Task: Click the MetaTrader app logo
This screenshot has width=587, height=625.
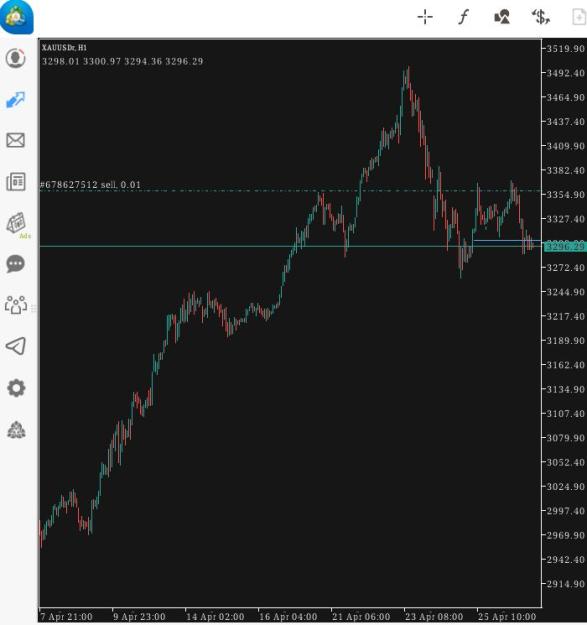Action: tap(16, 17)
